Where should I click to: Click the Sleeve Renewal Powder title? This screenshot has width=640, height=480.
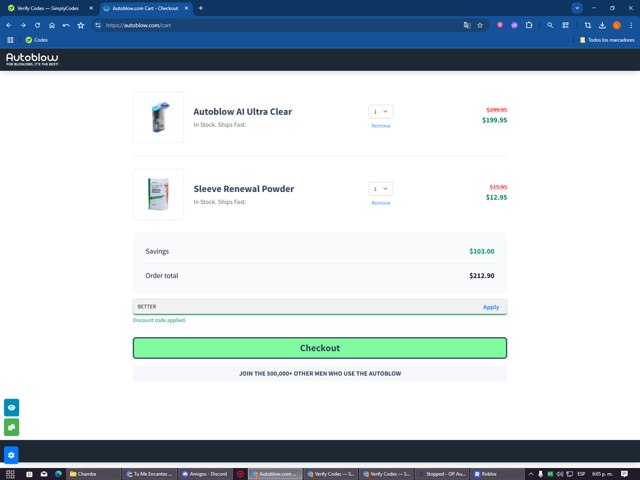click(244, 189)
